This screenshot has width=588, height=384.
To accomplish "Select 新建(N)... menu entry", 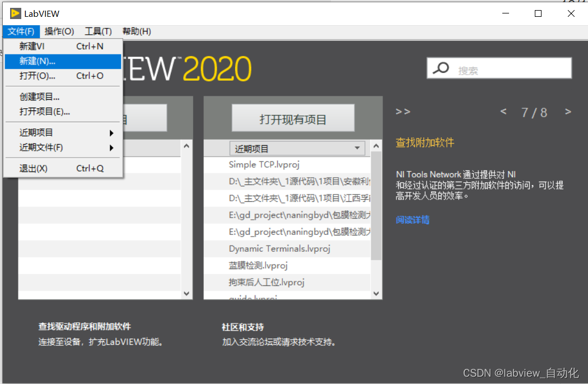I will pyautogui.click(x=63, y=61).
